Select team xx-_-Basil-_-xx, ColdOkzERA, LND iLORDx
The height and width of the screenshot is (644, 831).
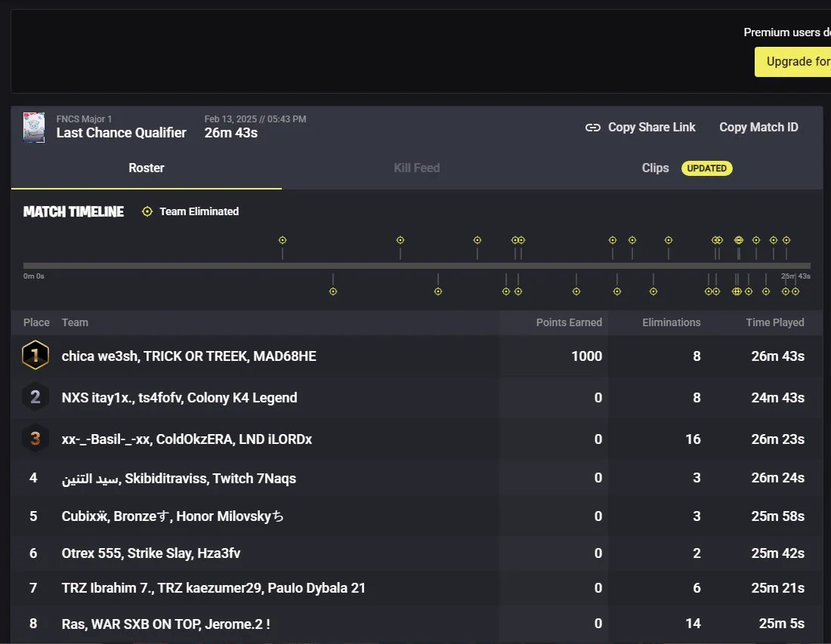tap(187, 439)
